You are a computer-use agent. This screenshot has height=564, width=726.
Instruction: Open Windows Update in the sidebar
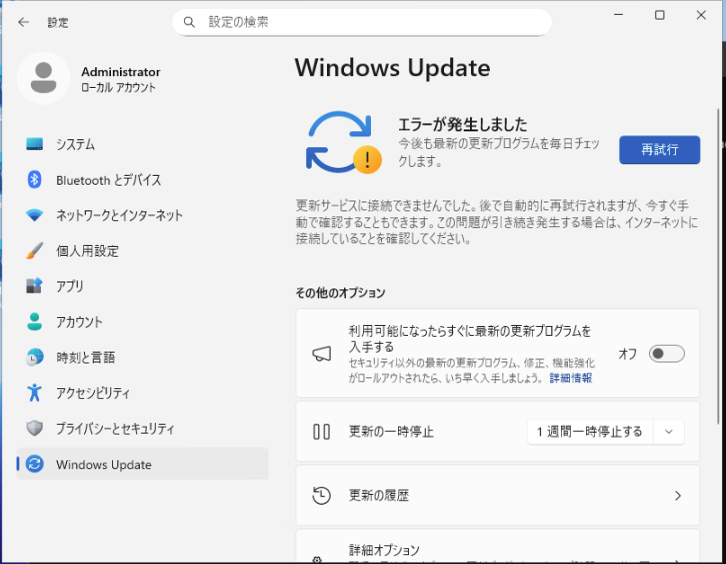pyautogui.click(x=104, y=464)
